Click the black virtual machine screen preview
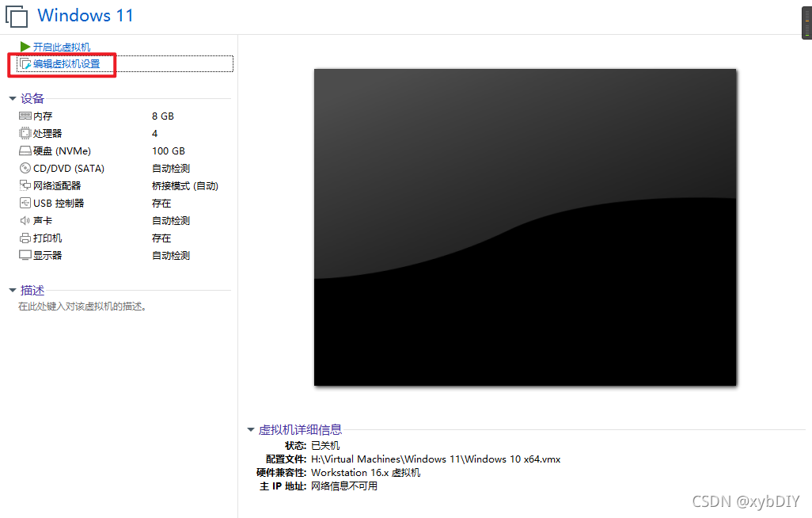Viewport: 812px width, 518px height. (x=525, y=227)
